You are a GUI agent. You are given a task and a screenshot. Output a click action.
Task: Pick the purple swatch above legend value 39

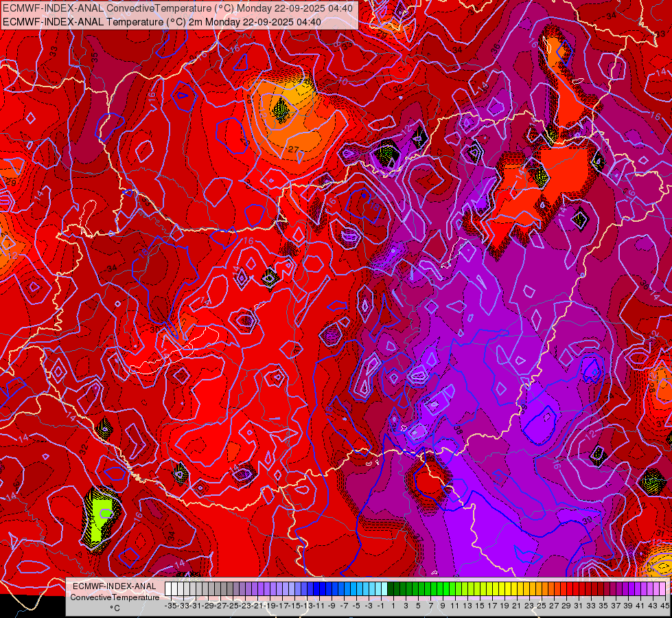pyautogui.click(x=625, y=589)
